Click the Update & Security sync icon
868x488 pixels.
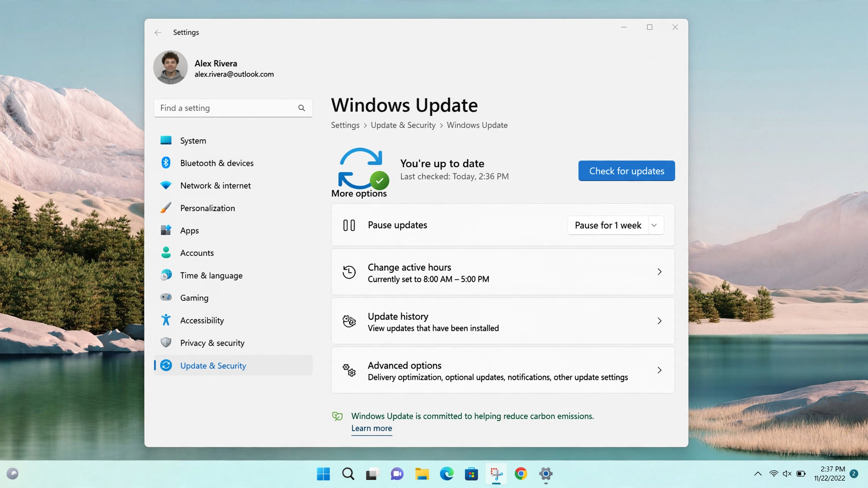pos(166,365)
